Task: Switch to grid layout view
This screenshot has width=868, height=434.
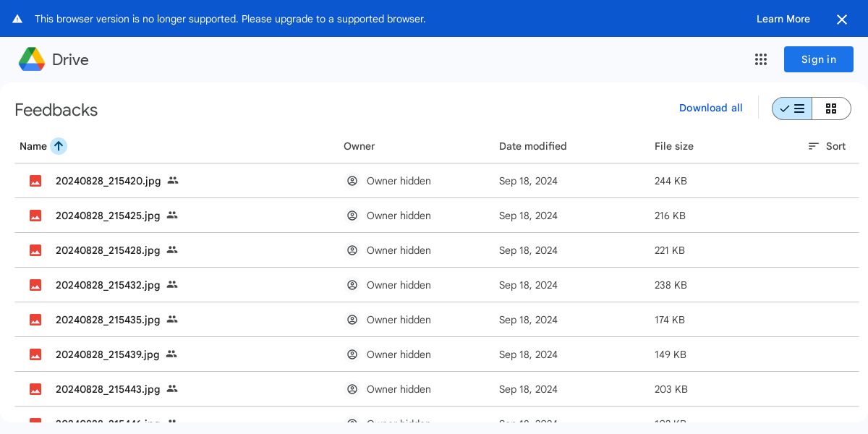Action: [x=831, y=109]
